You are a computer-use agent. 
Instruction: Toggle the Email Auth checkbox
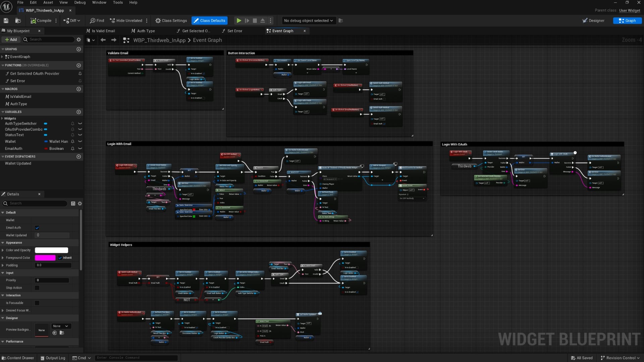[37, 228]
